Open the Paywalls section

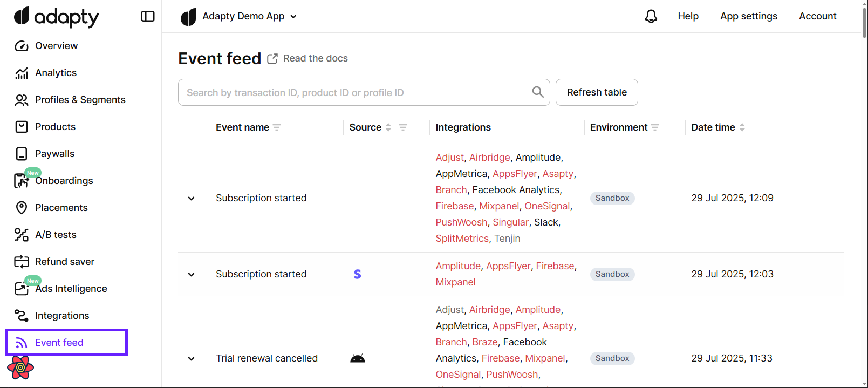(54, 154)
